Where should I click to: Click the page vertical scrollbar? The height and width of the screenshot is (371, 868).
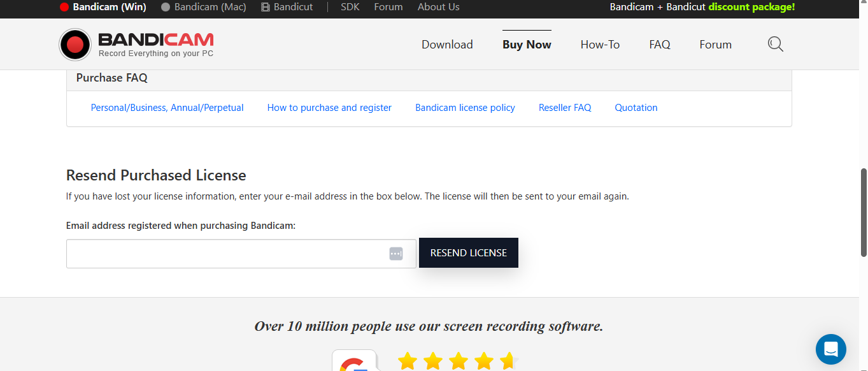pyautogui.click(x=864, y=212)
